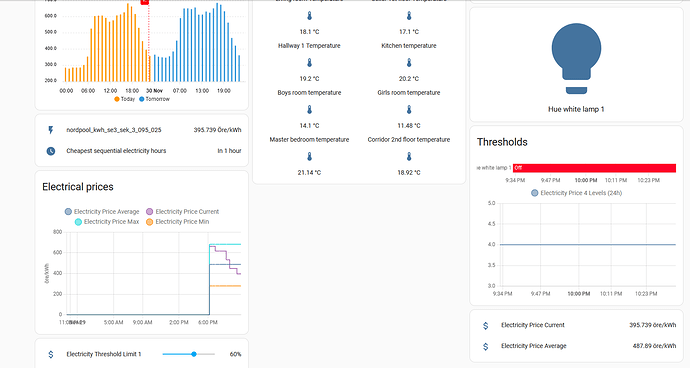Click the clock icon for cheapest electricity hours

51,151
